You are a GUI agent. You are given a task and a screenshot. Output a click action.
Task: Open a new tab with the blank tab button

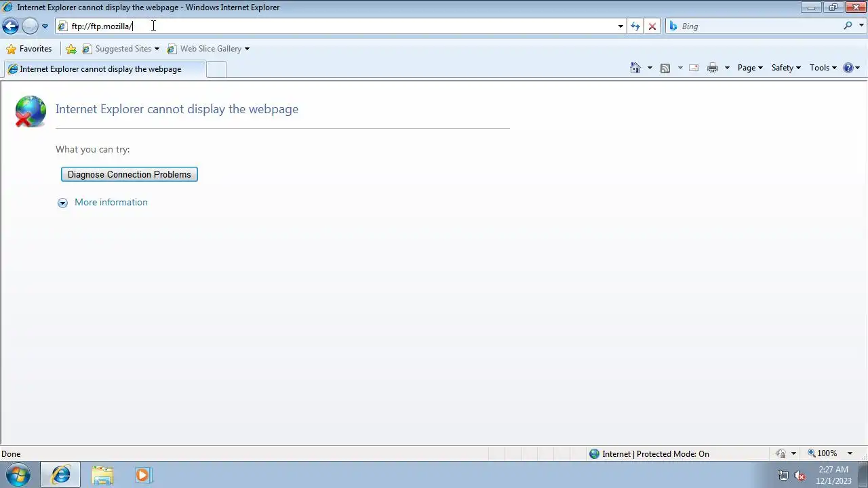pyautogui.click(x=216, y=69)
